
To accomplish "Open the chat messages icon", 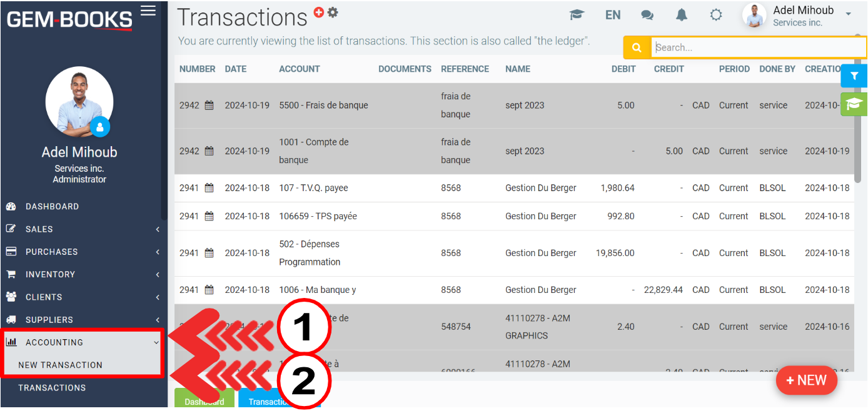I will pyautogui.click(x=647, y=15).
